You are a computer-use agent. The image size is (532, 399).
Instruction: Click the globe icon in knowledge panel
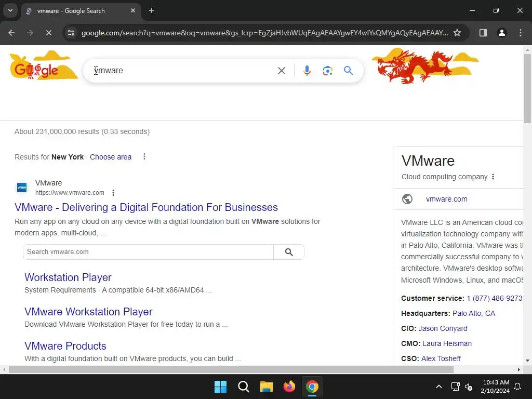click(407, 199)
